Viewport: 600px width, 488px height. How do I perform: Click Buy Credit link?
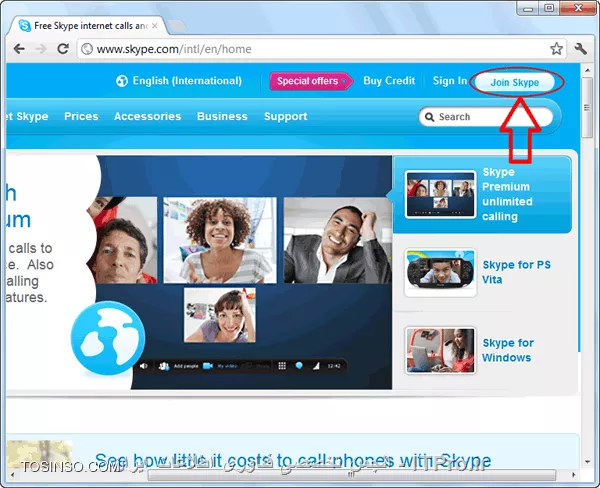(389, 81)
